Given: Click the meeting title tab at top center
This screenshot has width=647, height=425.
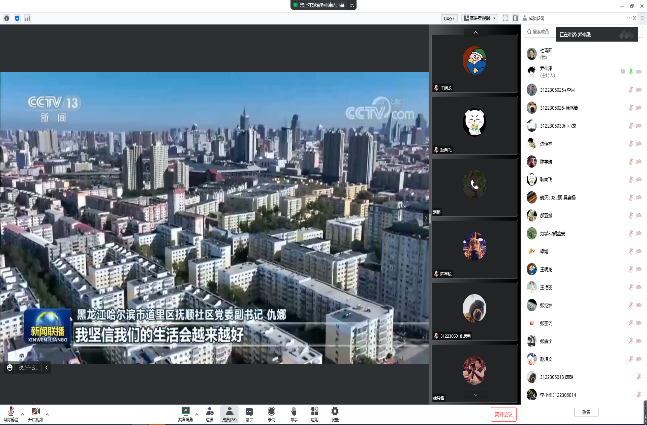Looking at the screenshot, I should 323,5.
